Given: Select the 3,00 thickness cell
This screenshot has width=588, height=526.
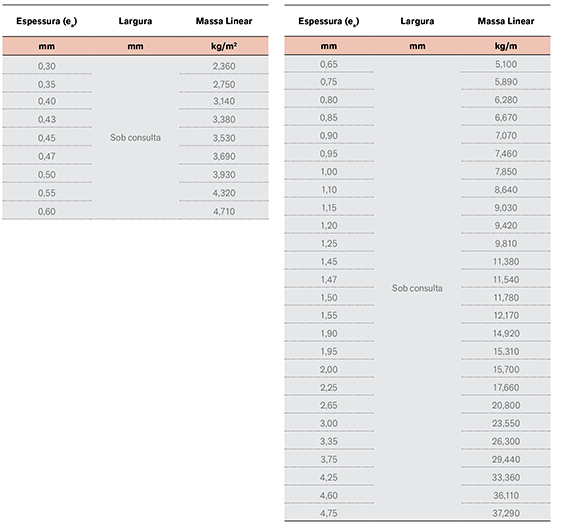Looking at the screenshot, I should 328,423.
